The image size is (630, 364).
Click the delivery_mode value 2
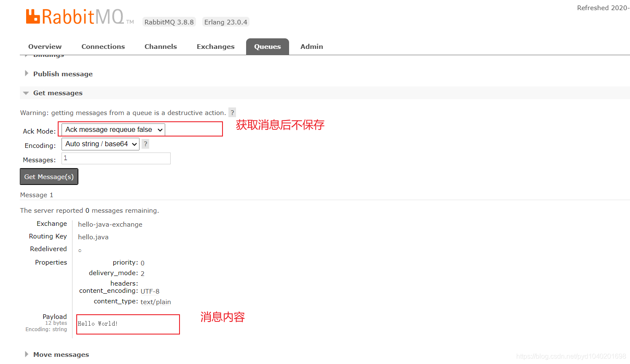142,274
